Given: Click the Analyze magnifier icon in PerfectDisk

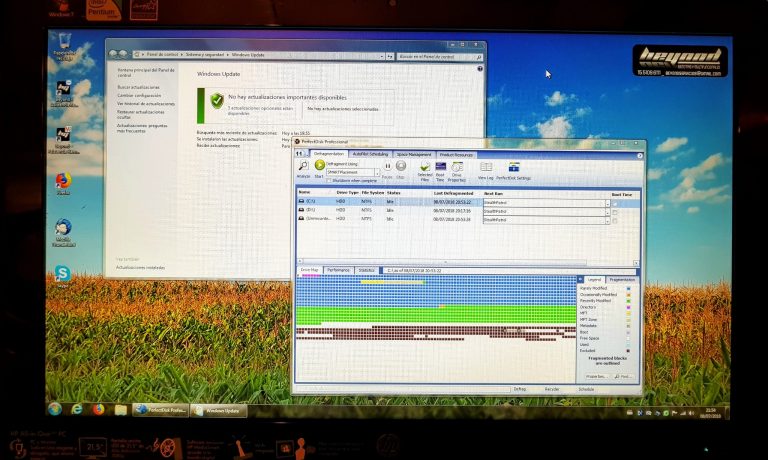Looking at the screenshot, I should pos(303,167).
